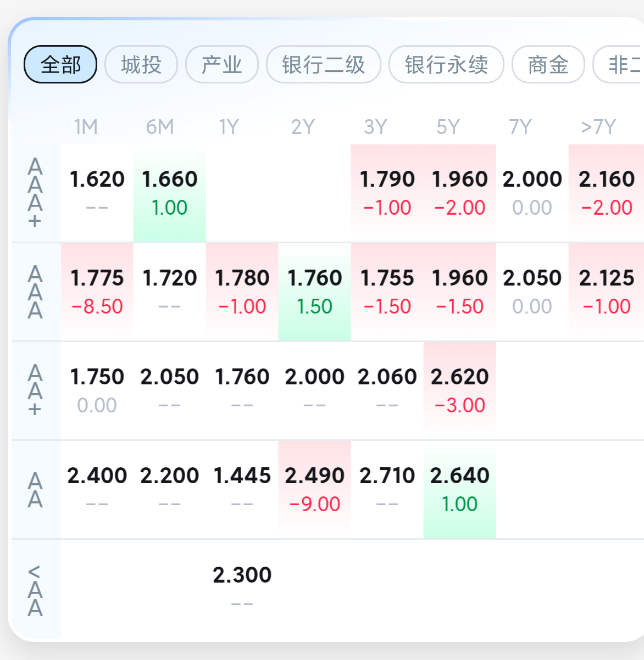Click the AA 1Y cell 1.445
The height and width of the screenshot is (660, 644).
[x=242, y=489]
